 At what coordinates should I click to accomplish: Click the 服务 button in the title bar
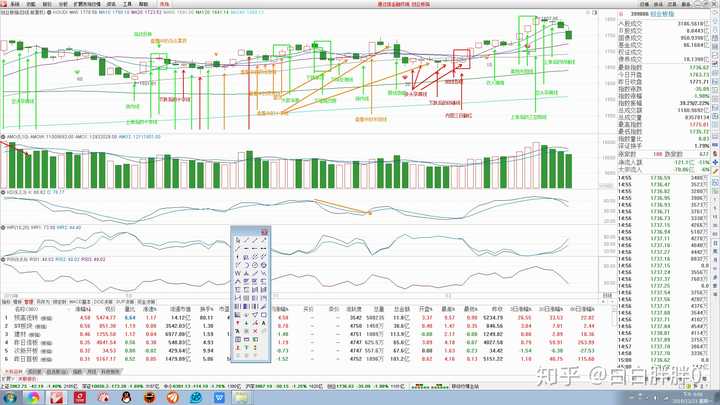click(x=686, y=4)
